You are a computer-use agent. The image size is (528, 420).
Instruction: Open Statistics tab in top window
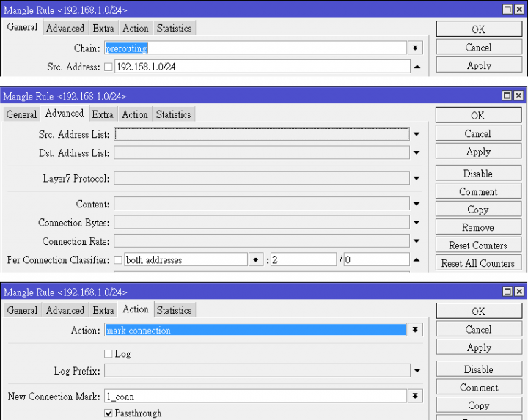pos(174,29)
